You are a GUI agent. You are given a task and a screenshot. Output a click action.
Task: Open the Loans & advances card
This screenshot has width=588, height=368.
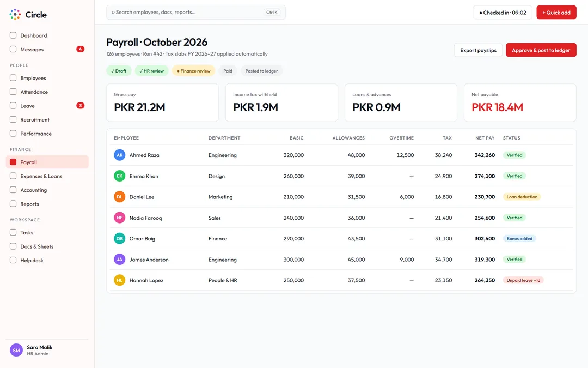401,102
